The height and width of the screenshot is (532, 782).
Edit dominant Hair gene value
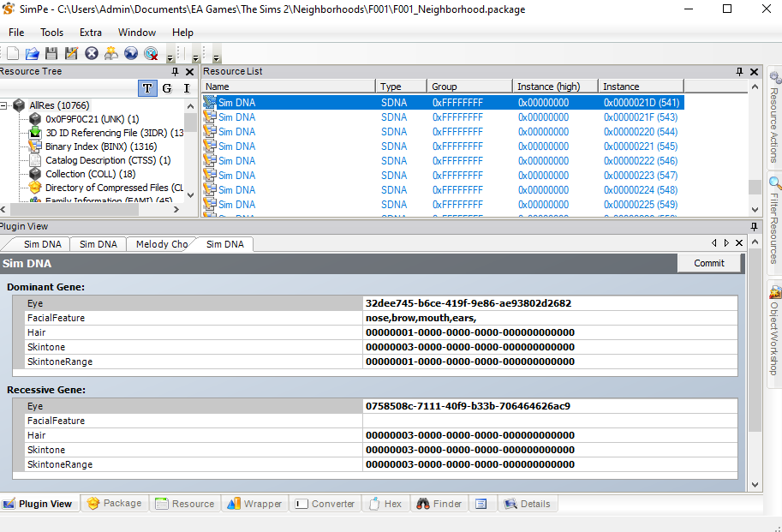[550, 332]
